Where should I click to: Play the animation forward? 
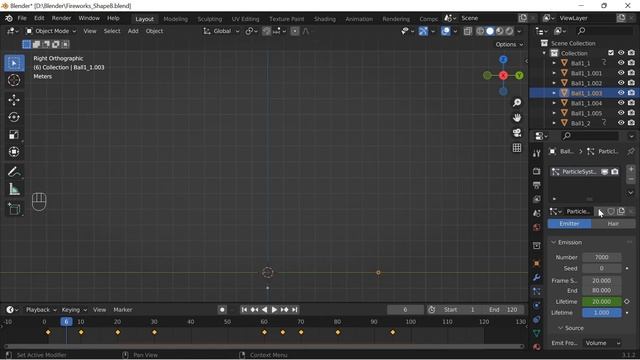click(x=274, y=310)
